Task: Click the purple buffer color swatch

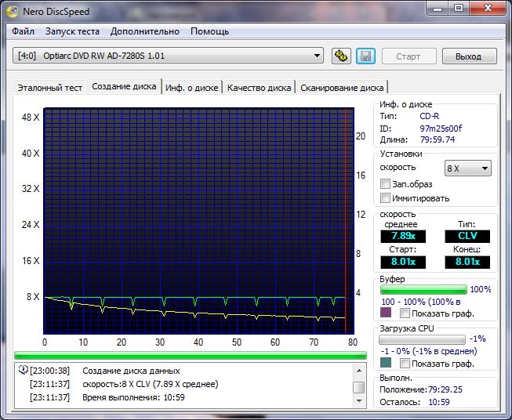Action: click(385, 313)
